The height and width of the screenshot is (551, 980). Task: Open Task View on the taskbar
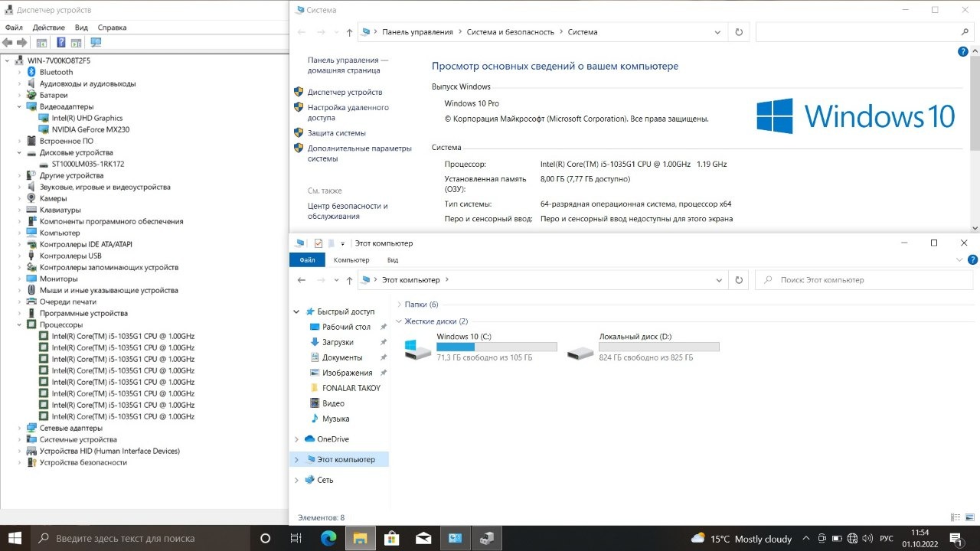tap(296, 538)
